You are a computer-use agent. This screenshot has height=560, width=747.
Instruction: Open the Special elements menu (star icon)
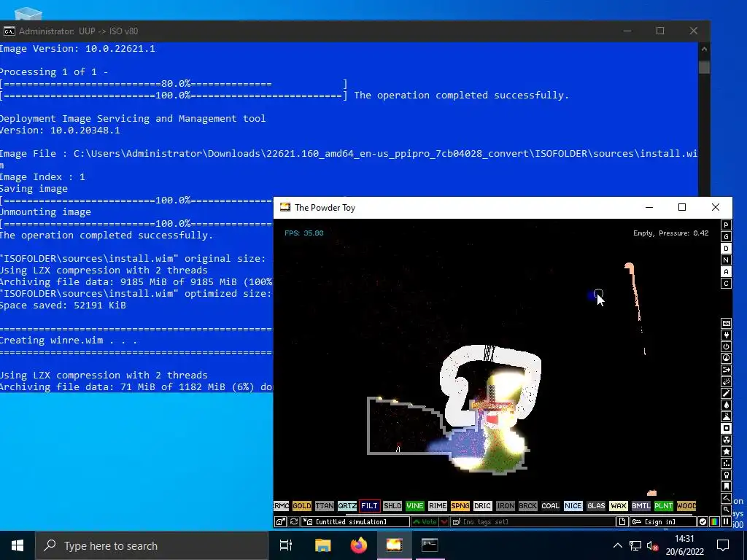[x=726, y=451]
